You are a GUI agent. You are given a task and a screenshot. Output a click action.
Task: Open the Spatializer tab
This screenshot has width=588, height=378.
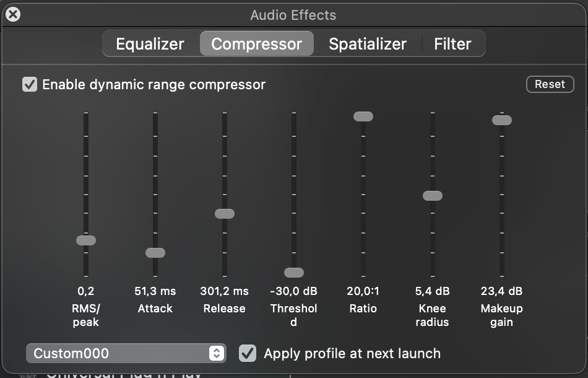coord(367,44)
